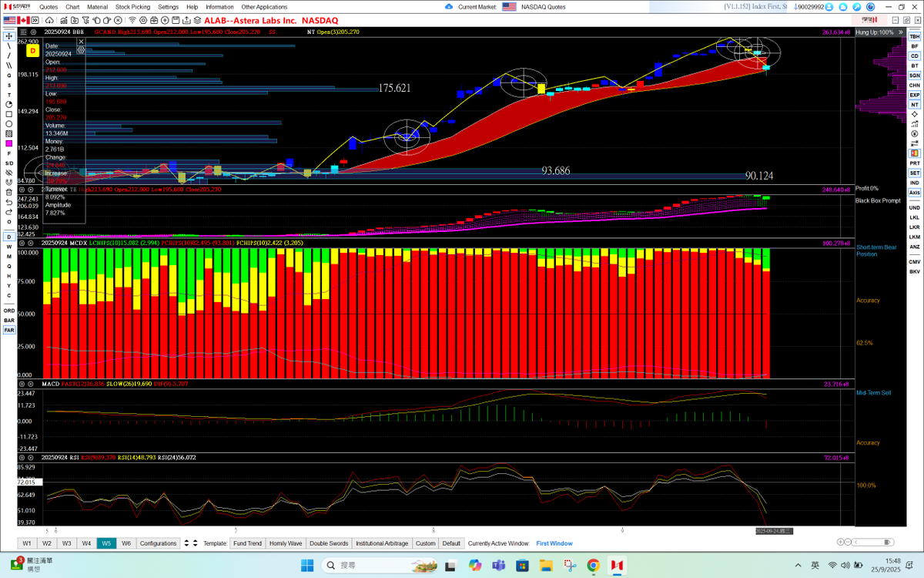Image resolution: width=924 pixels, height=578 pixels.
Task: Switch to yearly Y period
Action: (9, 286)
